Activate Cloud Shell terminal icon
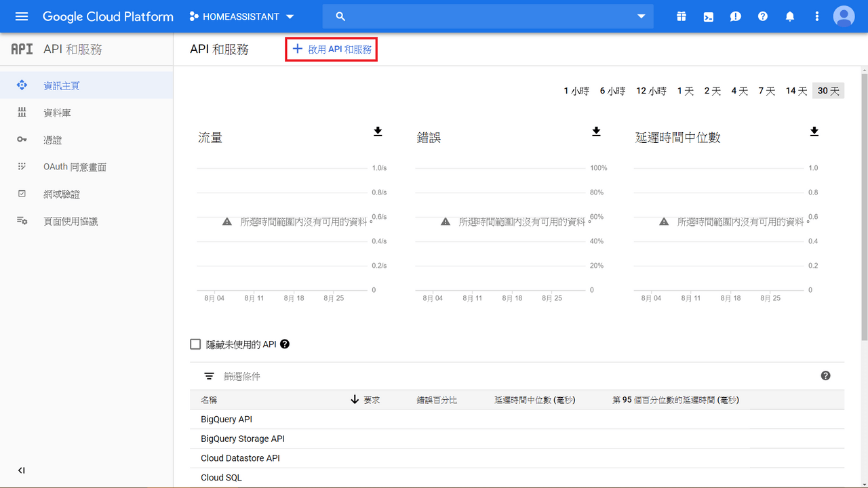The height and width of the screenshot is (488, 868). 709,16
